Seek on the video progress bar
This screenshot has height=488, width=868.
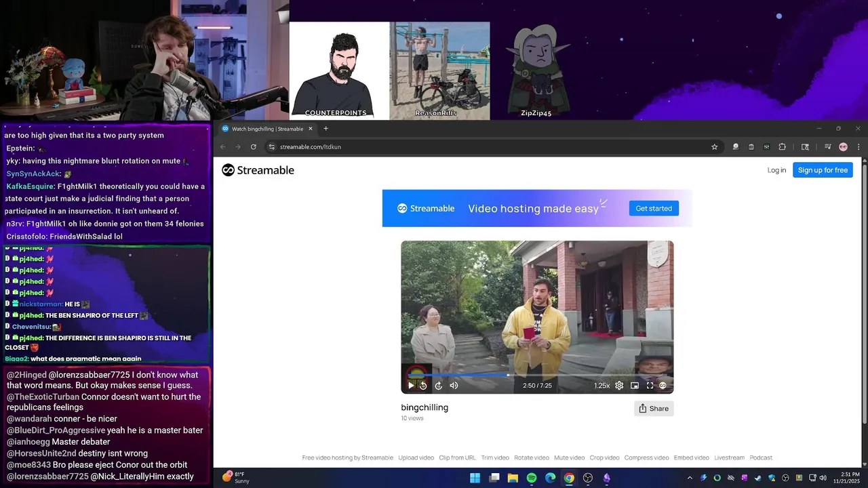coord(537,375)
